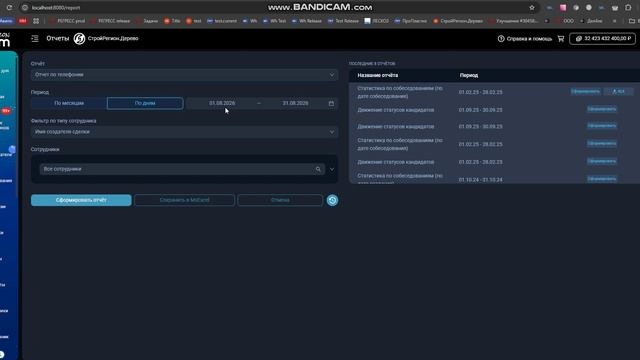This screenshot has width=640, height=360.
Task: Open the shopping cart icon in header
Action: (561, 38)
